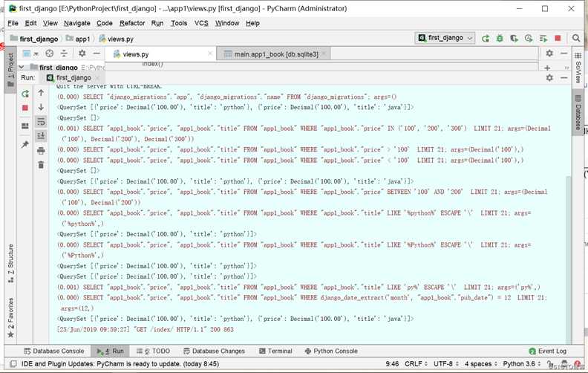
Task: Open the File menu
Action: (13, 23)
